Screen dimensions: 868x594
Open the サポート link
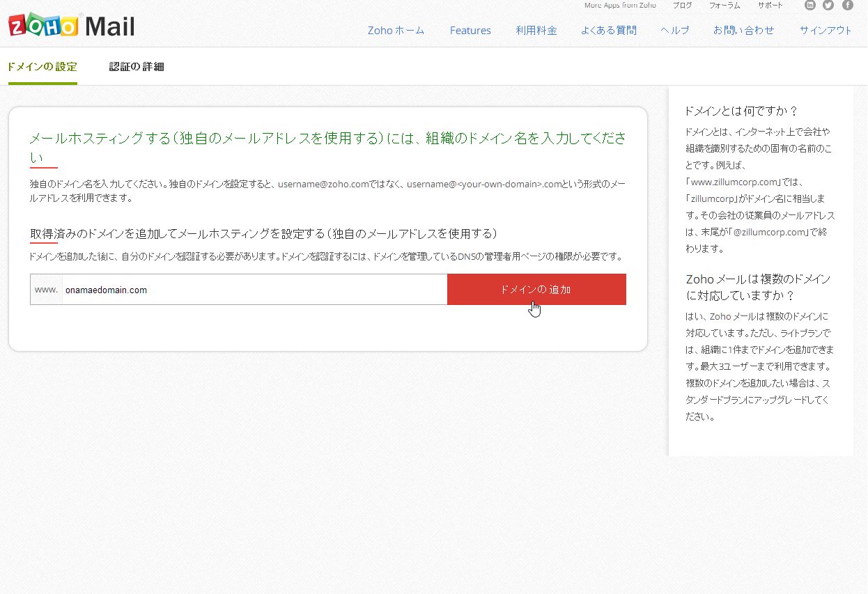point(770,6)
